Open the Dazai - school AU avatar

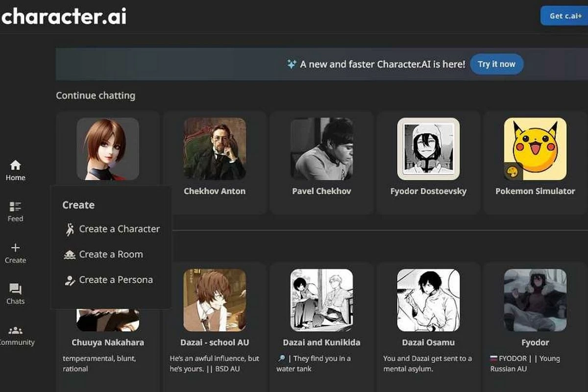pos(215,300)
